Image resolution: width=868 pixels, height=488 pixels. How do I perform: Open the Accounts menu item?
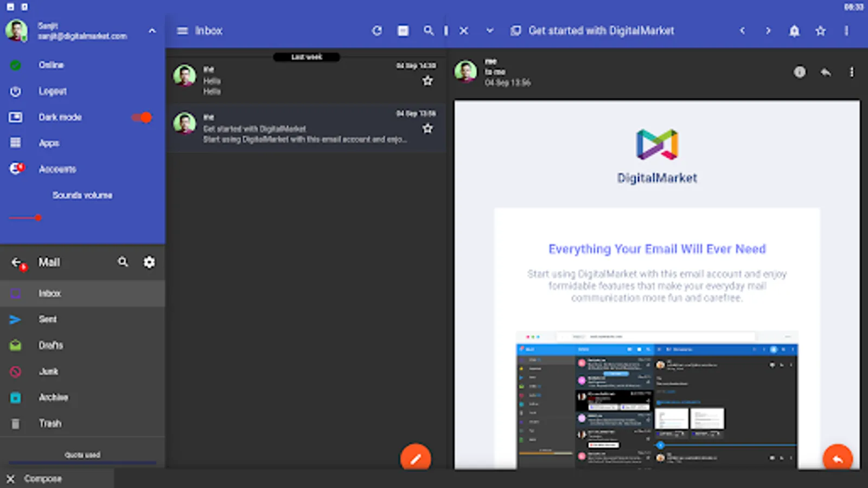pyautogui.click(x=82, y=169)
